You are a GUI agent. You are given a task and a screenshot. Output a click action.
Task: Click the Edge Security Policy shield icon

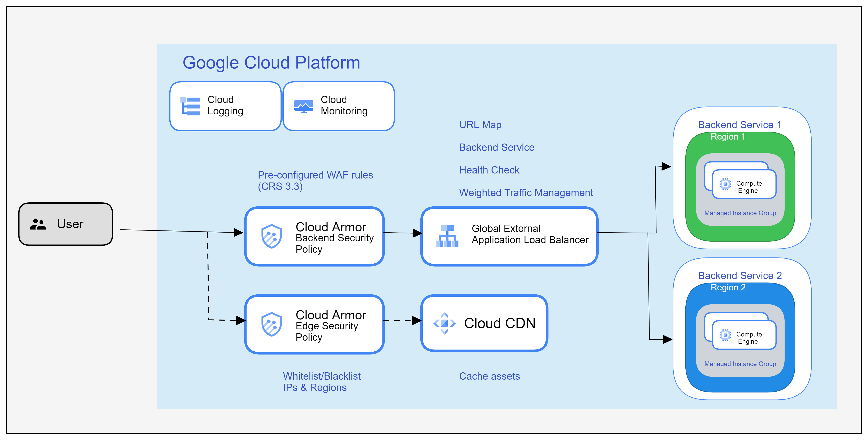(x=272, y=324)
